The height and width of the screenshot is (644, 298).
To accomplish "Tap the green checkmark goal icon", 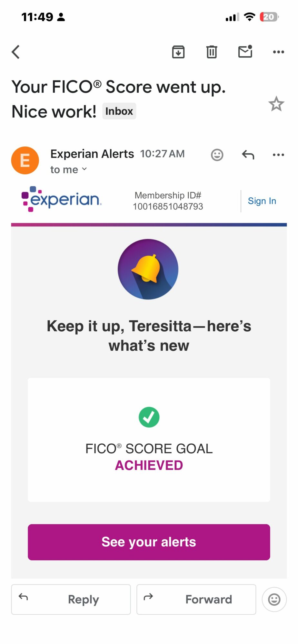I will (x=149, y=417).
